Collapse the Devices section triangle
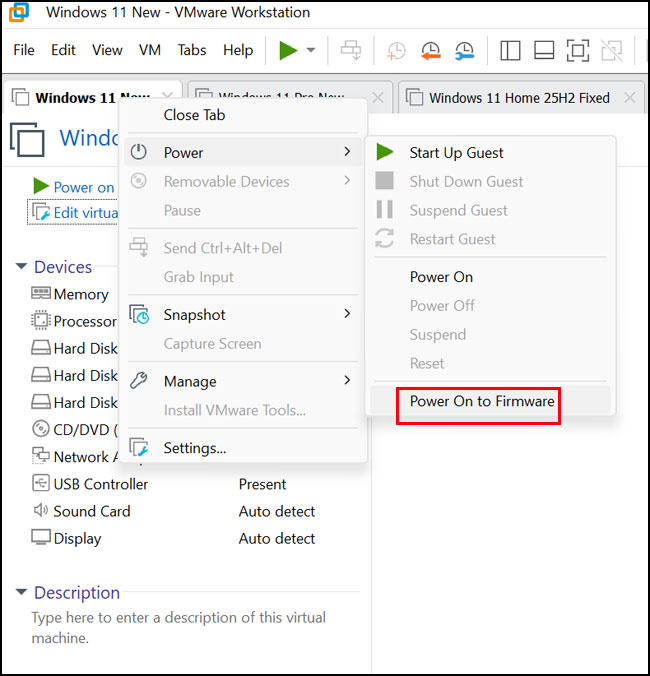Screen dimensions: 650x676 (x=22, y=266)
